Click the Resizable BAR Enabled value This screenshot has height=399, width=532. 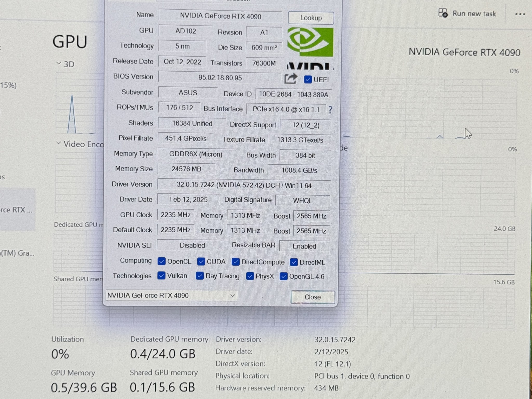click(x=304, y=246)
